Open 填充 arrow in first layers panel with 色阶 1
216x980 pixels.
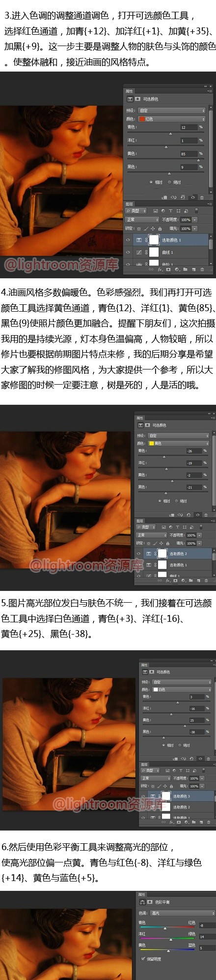click(x=195, y=229)
